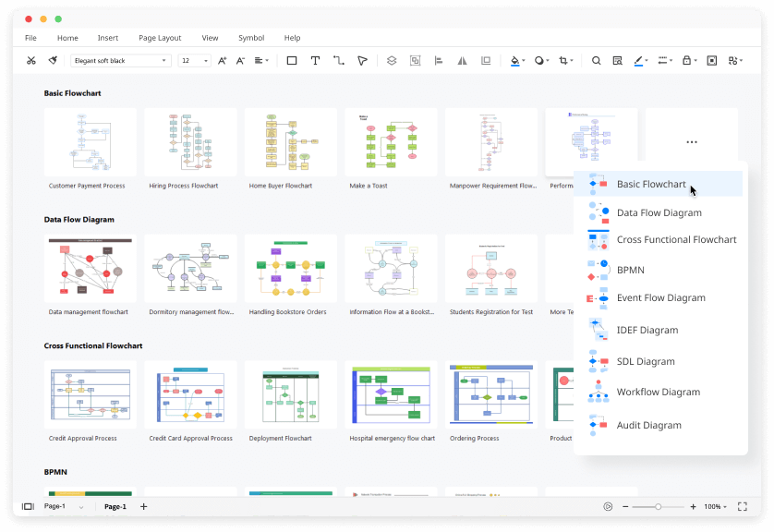Click the Align left icon
Screen dimensions: 774x532
click(439, 61)
